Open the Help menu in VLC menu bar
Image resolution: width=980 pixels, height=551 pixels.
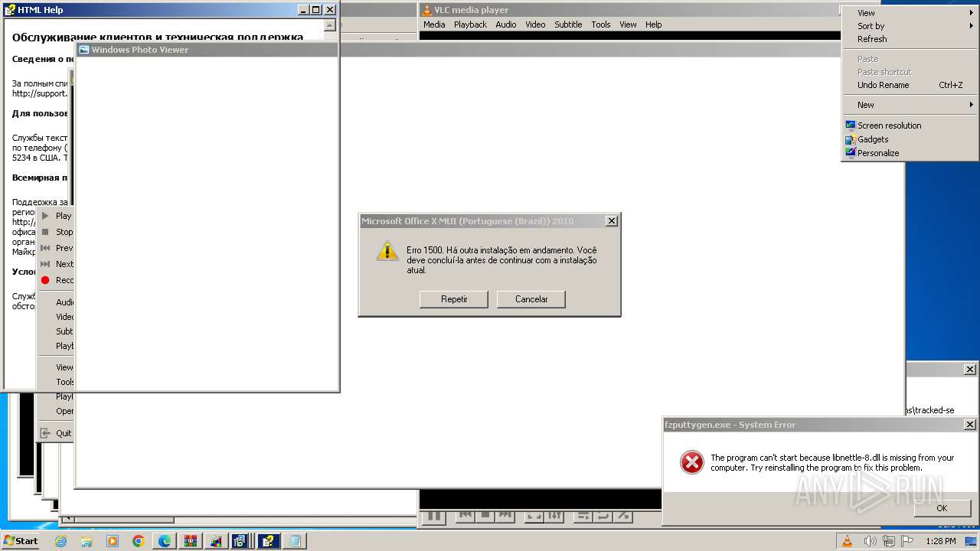tap(653, 24)
